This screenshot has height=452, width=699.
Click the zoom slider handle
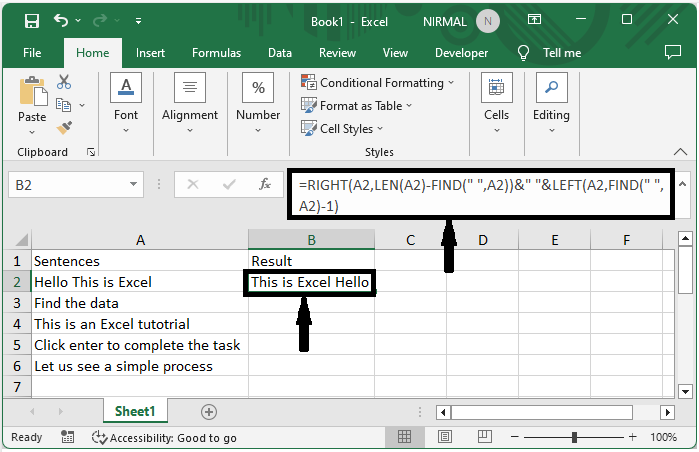tap(574, 437)
